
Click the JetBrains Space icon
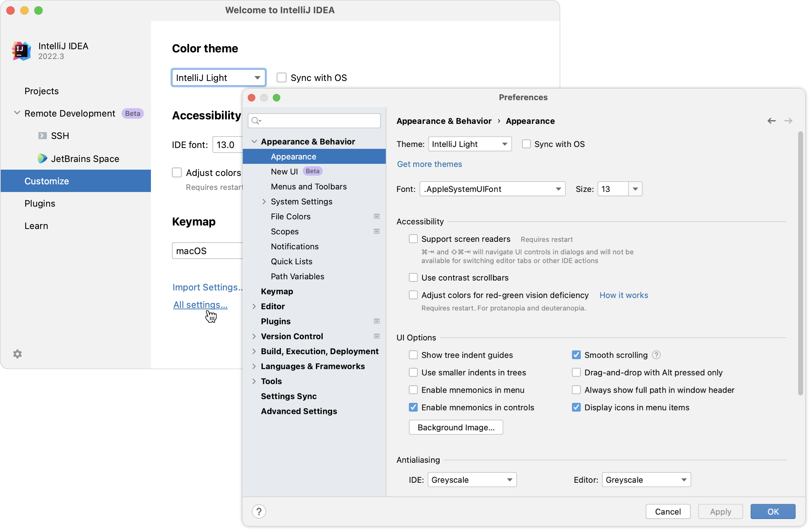point(42,158)
